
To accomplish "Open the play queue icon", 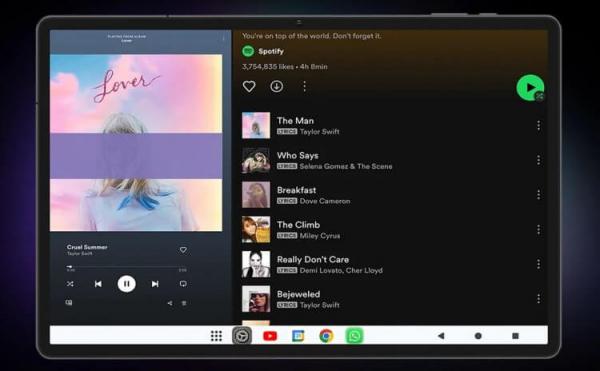I will coord(184,303).
